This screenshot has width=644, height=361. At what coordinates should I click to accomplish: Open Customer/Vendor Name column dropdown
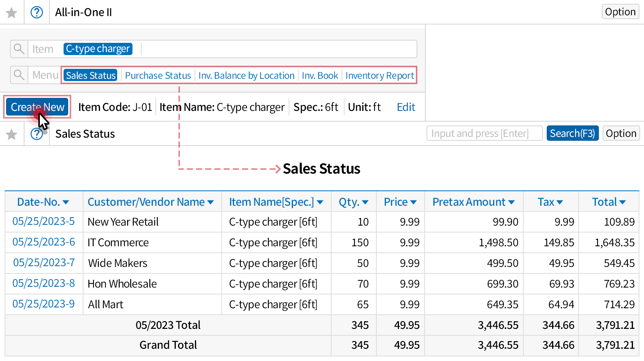coord(211,202)
